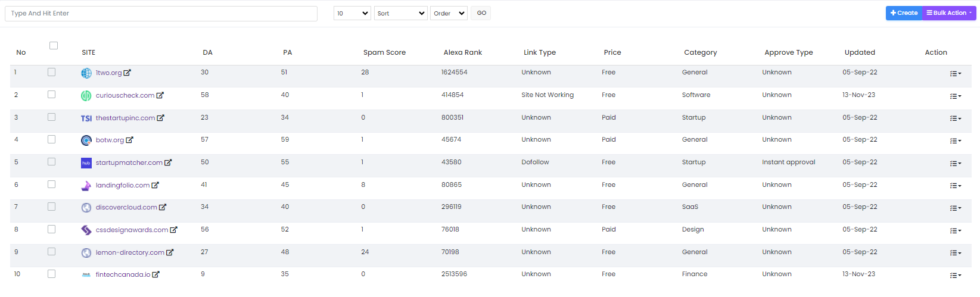Open external link icon for thestartupinc.com

pos(160,118)
